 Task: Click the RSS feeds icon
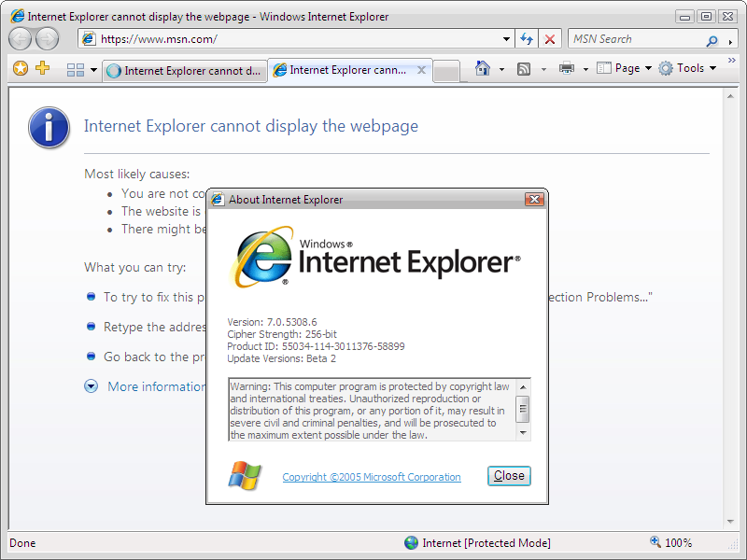tap(524, 69)
